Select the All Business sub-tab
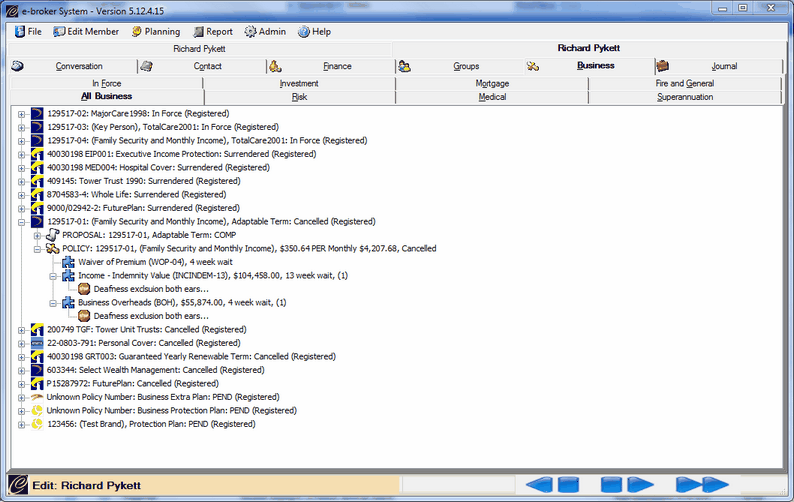This screenshot has height=502, width=794. 106,96
